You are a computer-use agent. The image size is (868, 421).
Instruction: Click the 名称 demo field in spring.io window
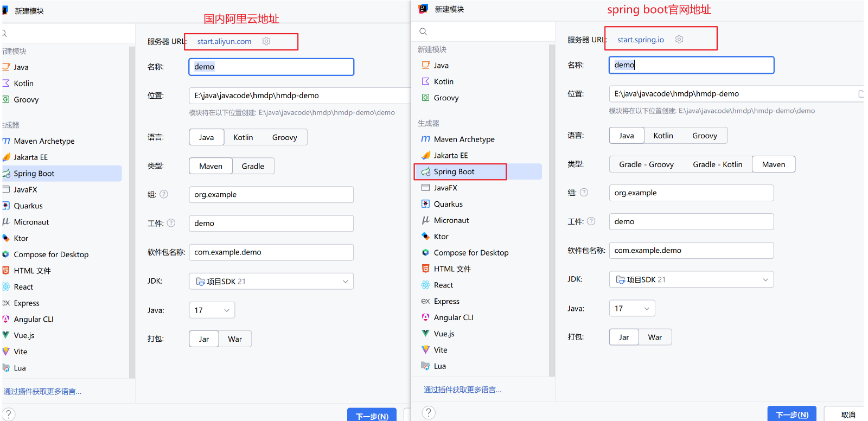[x=691, y=65]
